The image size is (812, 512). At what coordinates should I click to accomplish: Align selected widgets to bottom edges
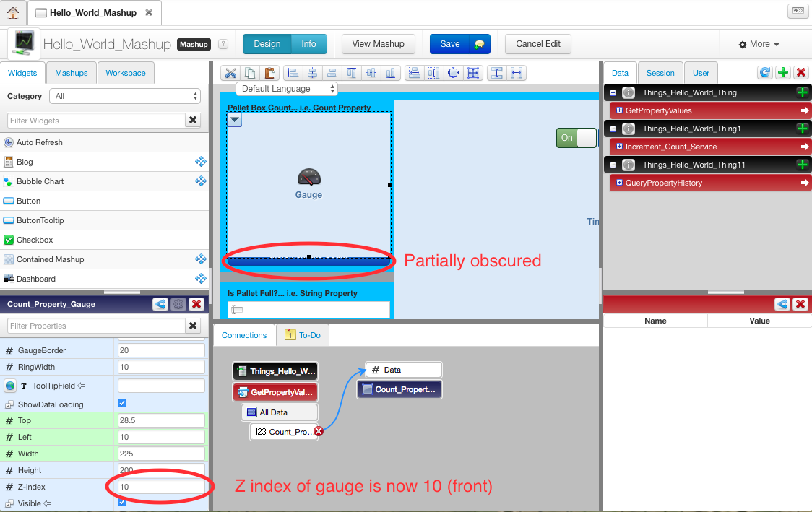(390, 73)
